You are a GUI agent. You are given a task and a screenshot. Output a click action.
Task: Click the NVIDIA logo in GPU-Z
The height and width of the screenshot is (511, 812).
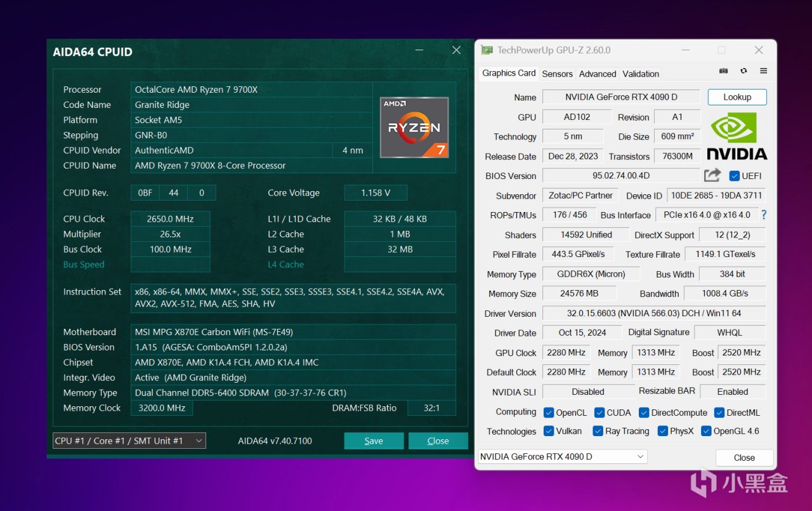737,136
